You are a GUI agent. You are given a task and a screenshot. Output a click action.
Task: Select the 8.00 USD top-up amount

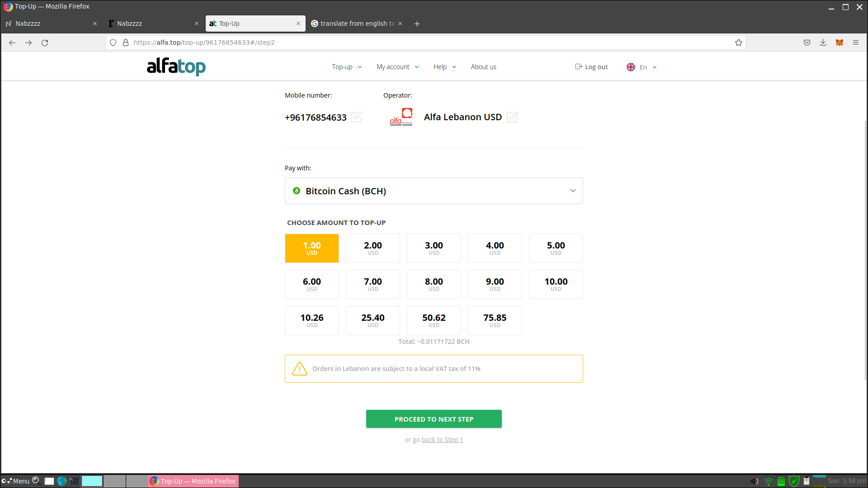[434, 284]
